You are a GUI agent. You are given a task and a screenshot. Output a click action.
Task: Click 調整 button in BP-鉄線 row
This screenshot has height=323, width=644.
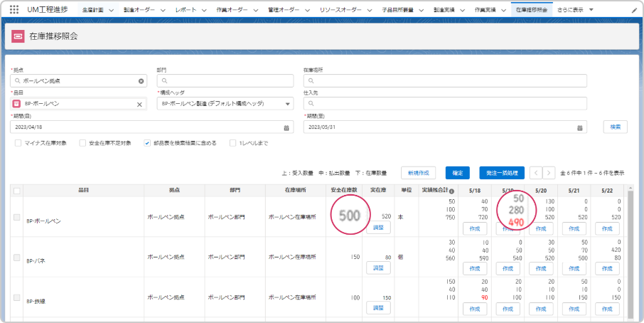pyautogui.click(x=378, y=308)
